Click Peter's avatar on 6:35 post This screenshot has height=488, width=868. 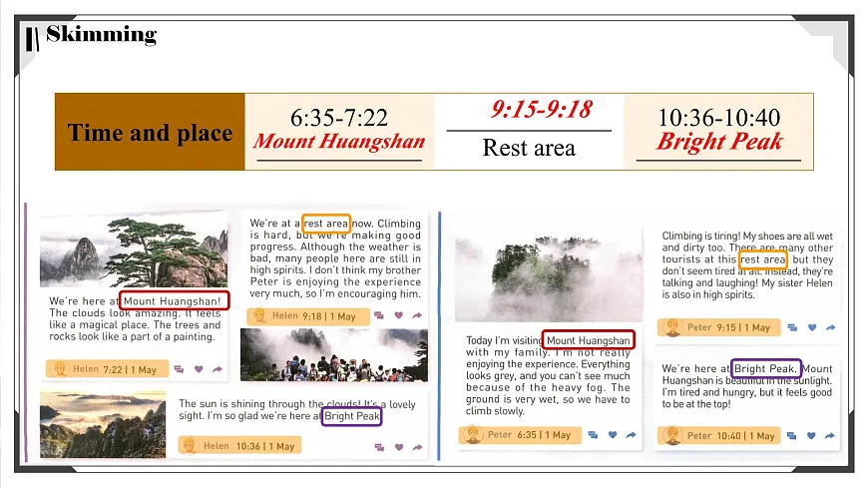tap(473, 435)
